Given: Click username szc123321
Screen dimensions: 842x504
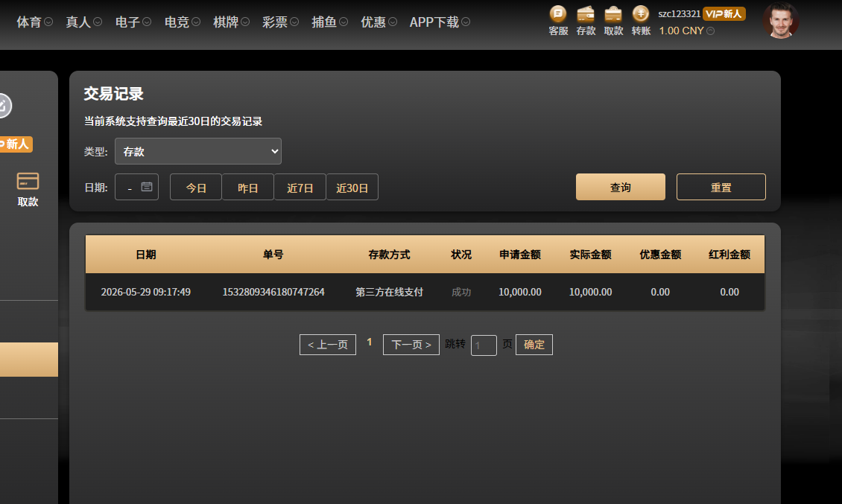Looking at the screenshot, I should point(680,14).
